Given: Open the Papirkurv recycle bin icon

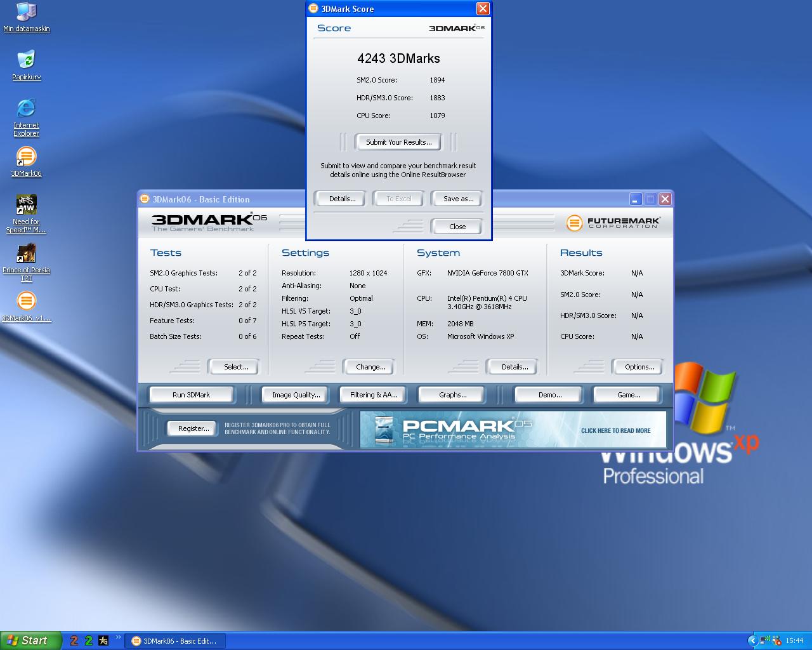Looking at the screenshot, I should coord(26,65).
